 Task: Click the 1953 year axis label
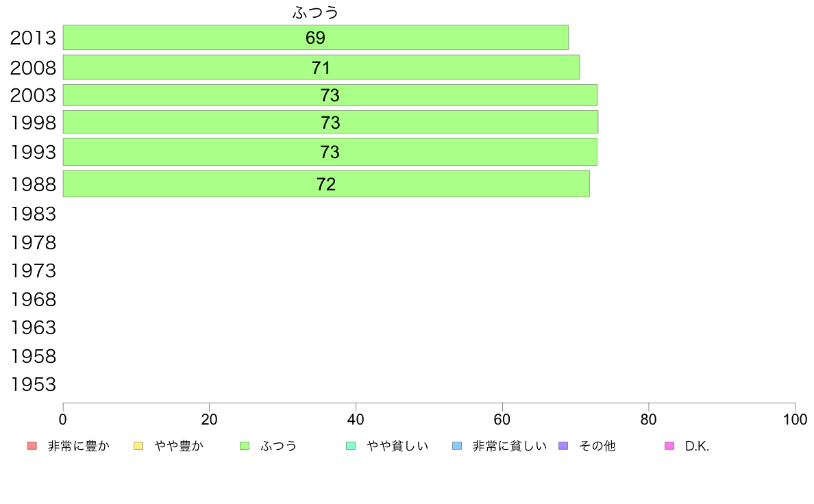pos(33,385)
